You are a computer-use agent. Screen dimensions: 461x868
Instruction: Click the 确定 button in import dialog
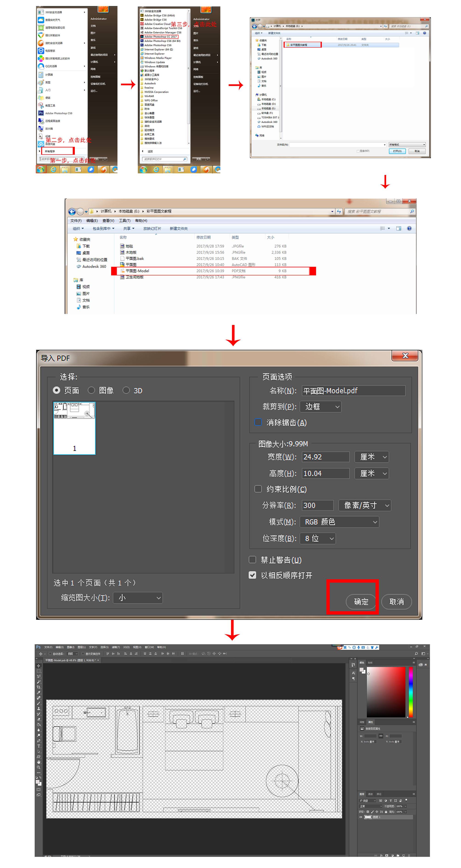[x=360, y=602]
